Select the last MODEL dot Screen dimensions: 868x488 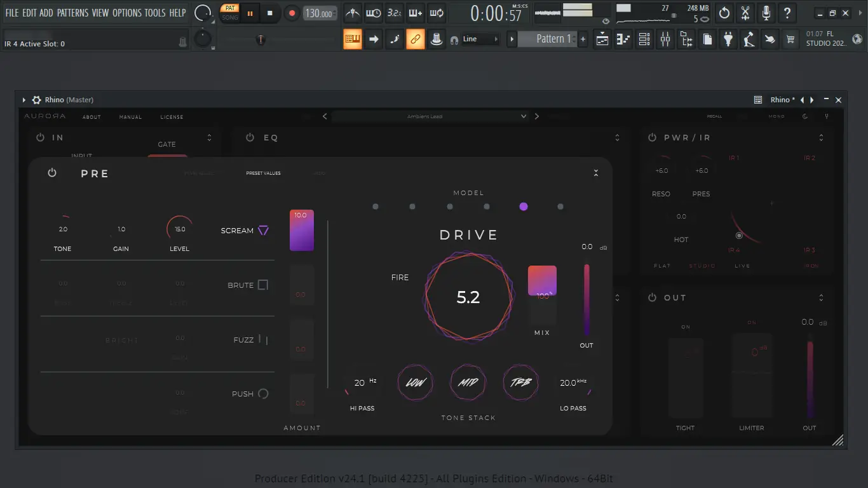(x=560, y=207)
